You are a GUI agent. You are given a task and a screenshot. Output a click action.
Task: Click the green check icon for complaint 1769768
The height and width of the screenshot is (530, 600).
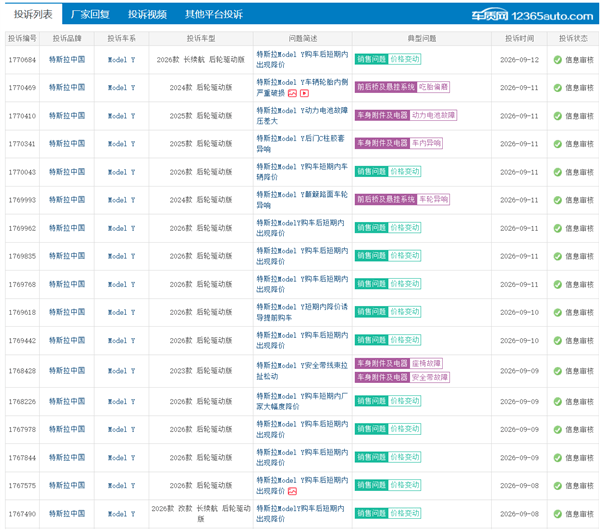pyautogui.click(x=558, y=284)
